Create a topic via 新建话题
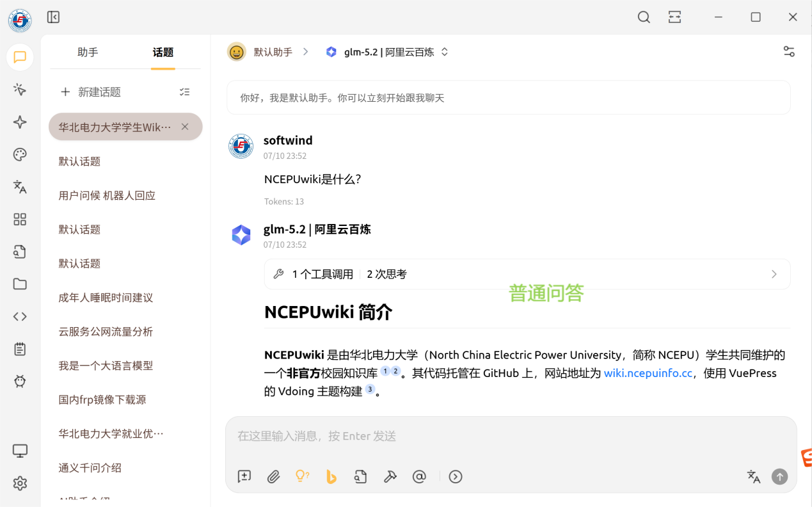Screen dimensions: 812x507 (x=91, y=92)
